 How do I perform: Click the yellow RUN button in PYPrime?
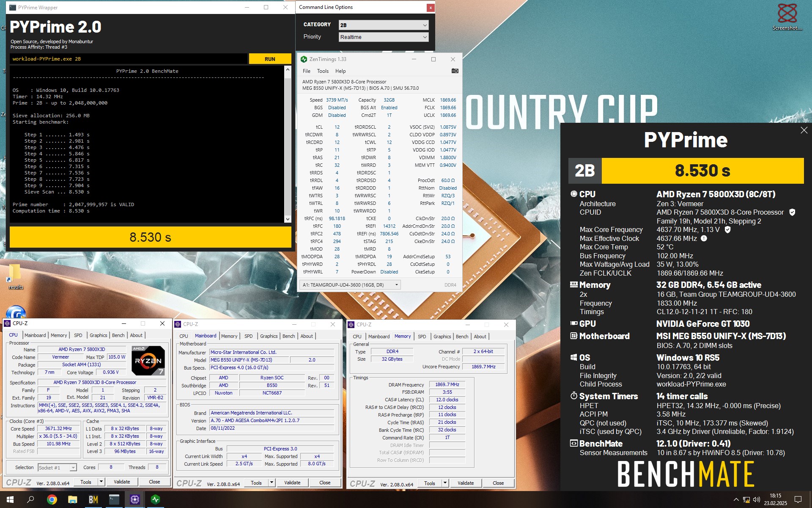pyautogui.click(x=270, y=59)
